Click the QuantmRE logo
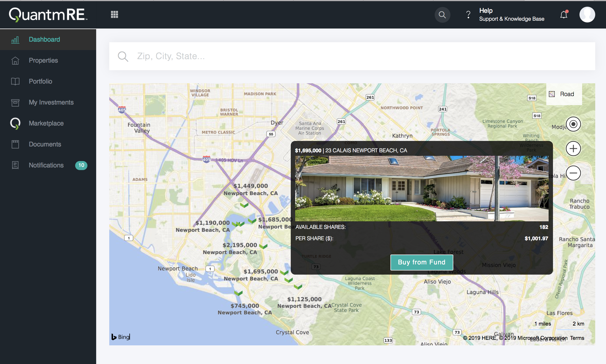606x364 pixels. (x=48, y=15)
